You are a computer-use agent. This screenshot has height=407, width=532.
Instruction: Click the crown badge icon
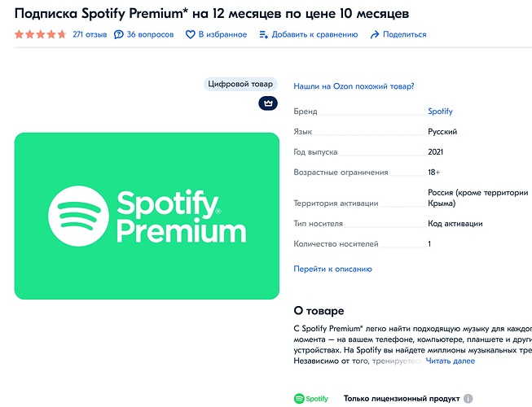(x=268, y=103)
